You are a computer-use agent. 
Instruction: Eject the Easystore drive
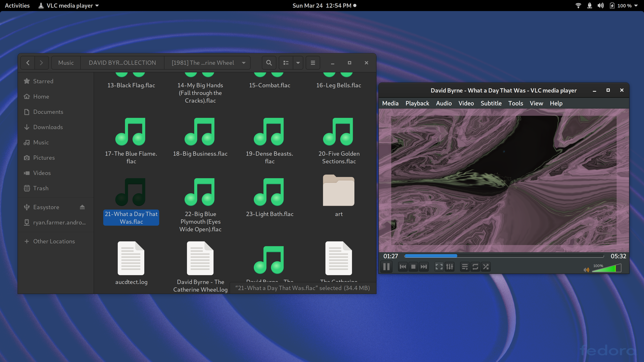[82, 207]
